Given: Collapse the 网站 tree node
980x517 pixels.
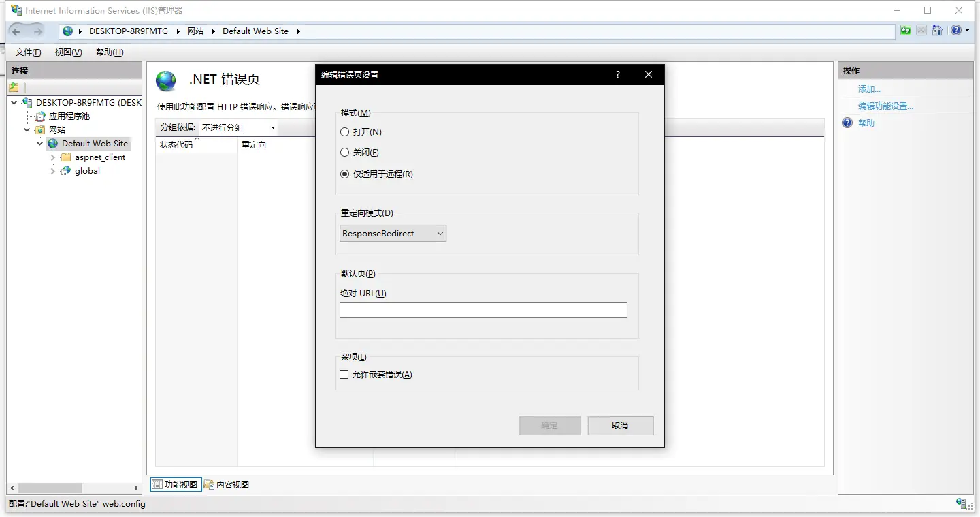Looking at the screenshot, I should (27, 130).
